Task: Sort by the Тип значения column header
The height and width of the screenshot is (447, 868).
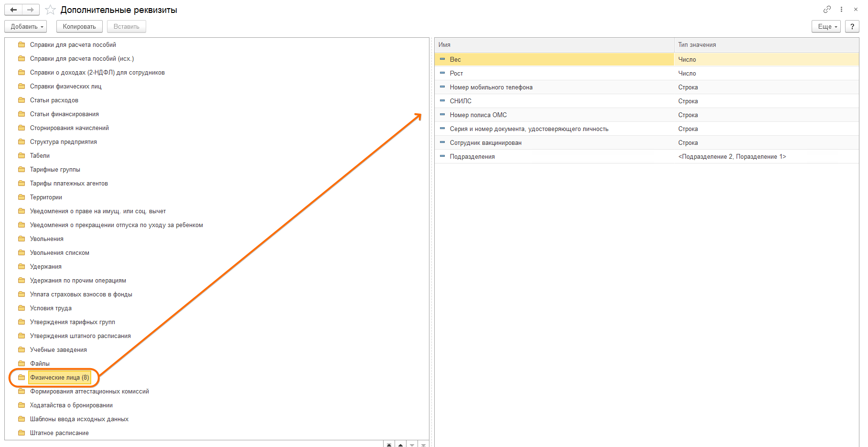Action: tap(766, 44)
